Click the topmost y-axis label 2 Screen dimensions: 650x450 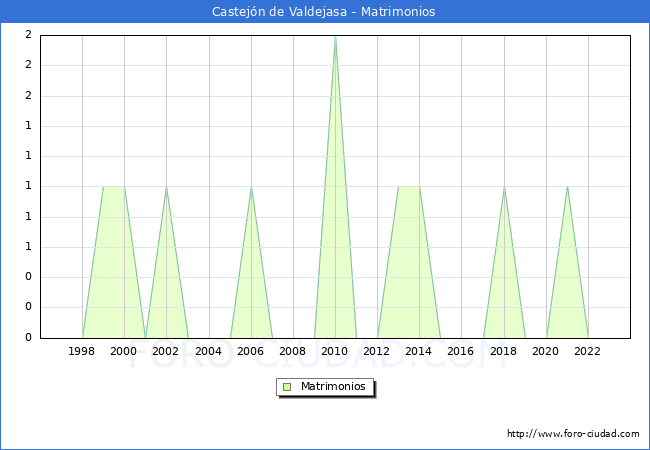pyautogui.click(x=28, y=35)
